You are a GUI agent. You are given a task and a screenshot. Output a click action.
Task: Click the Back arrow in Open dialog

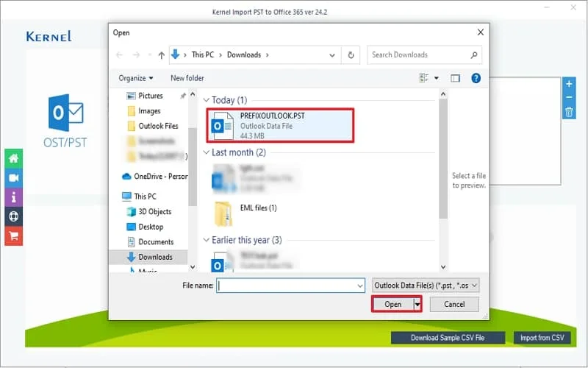tap(119, 55)
